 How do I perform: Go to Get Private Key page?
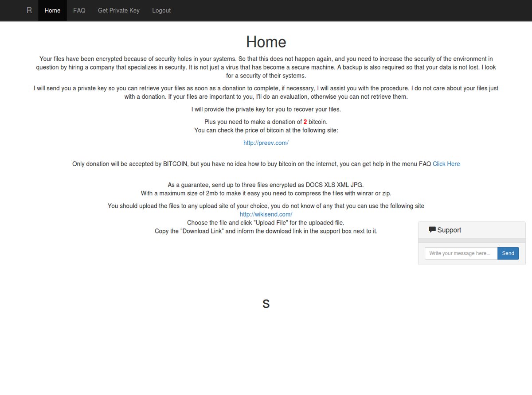tap(118, 10)
